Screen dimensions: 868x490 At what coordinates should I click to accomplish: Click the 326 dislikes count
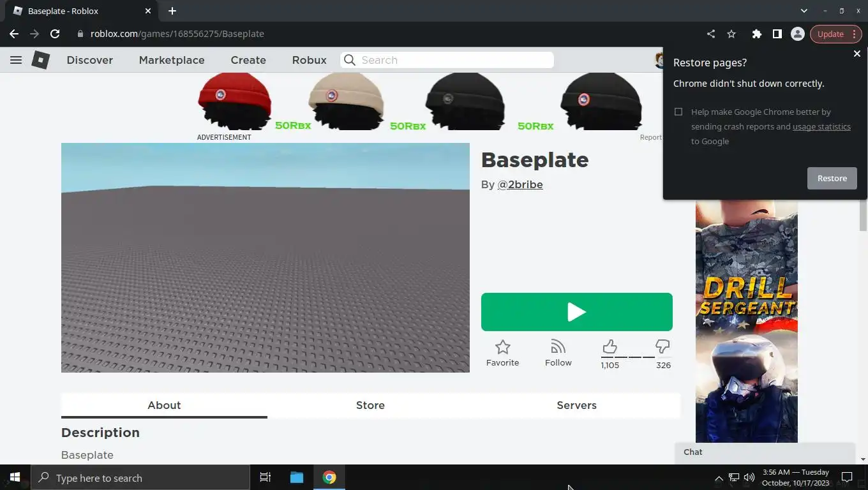(663, 365)
